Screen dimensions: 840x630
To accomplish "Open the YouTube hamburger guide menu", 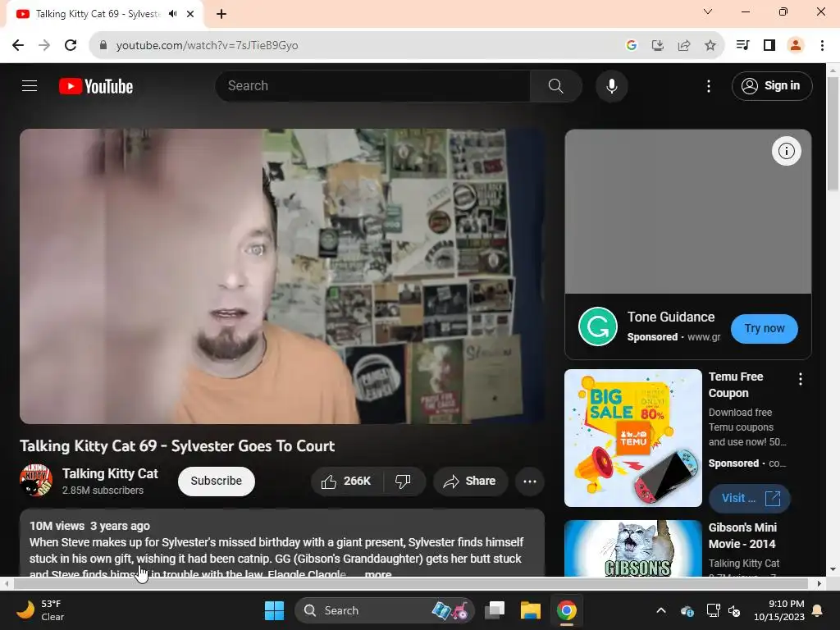I will click(30, 85).
